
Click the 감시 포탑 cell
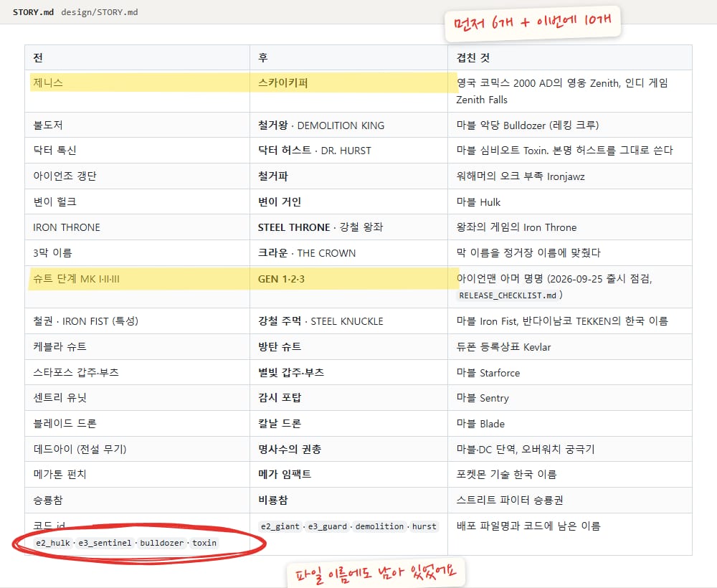pyautogui.click(x=348, y=398)
